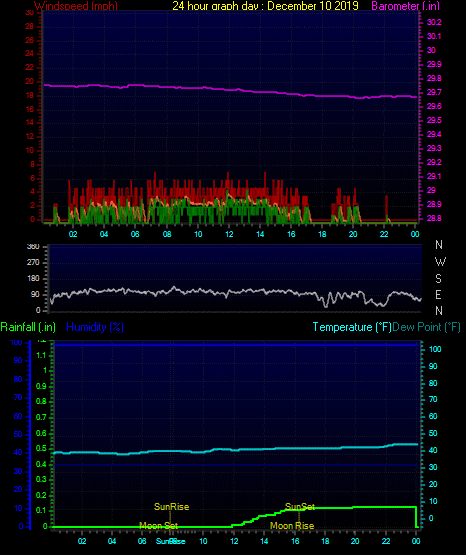The image size is (466, 555).
Task: Click hour 02 on wind graph axis
Action: 73,234
